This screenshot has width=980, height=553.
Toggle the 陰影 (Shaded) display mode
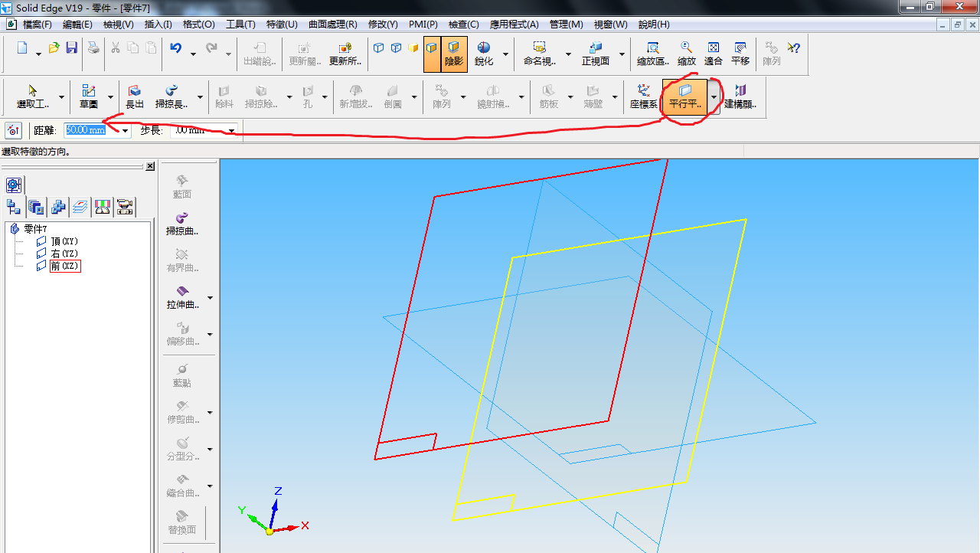(x=454, y=54)
